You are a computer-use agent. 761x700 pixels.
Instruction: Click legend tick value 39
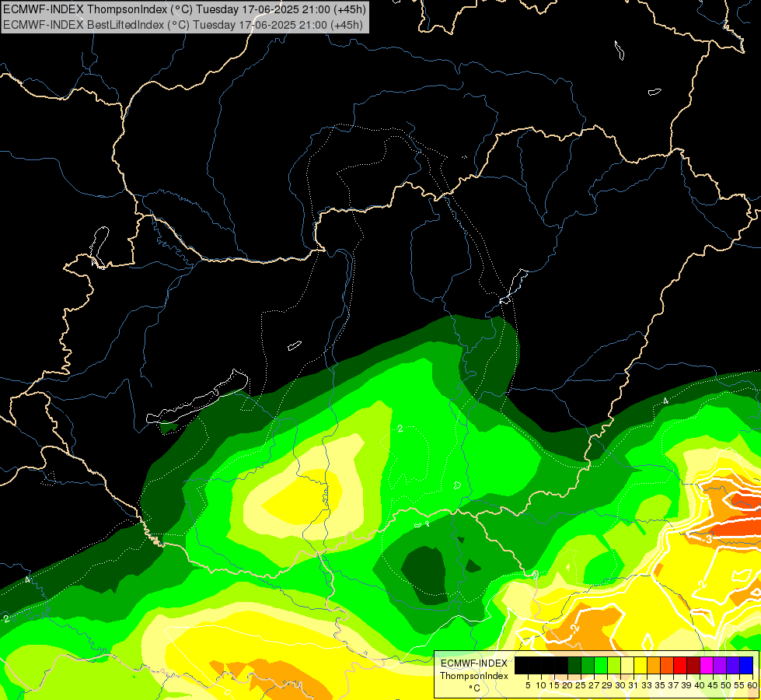coord(686,685)
